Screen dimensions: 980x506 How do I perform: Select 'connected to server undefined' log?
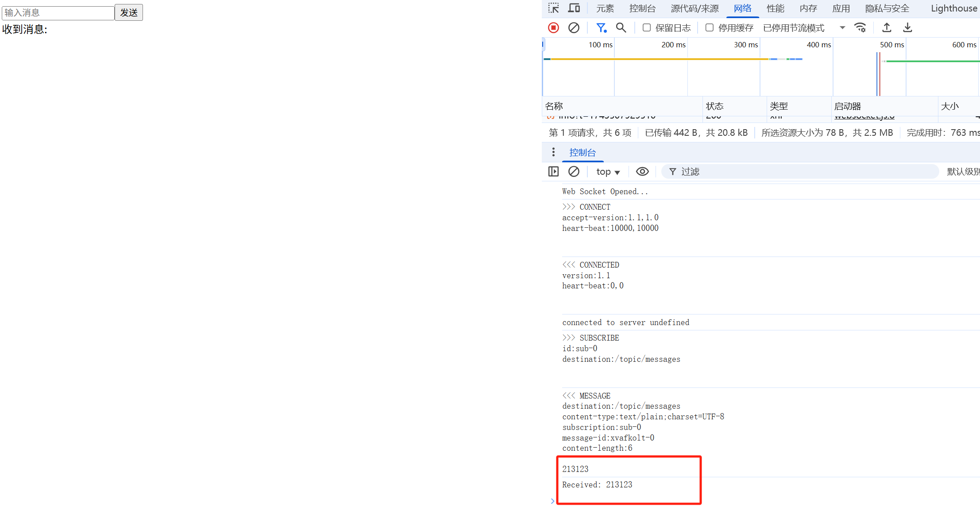[x=625, y=322]
